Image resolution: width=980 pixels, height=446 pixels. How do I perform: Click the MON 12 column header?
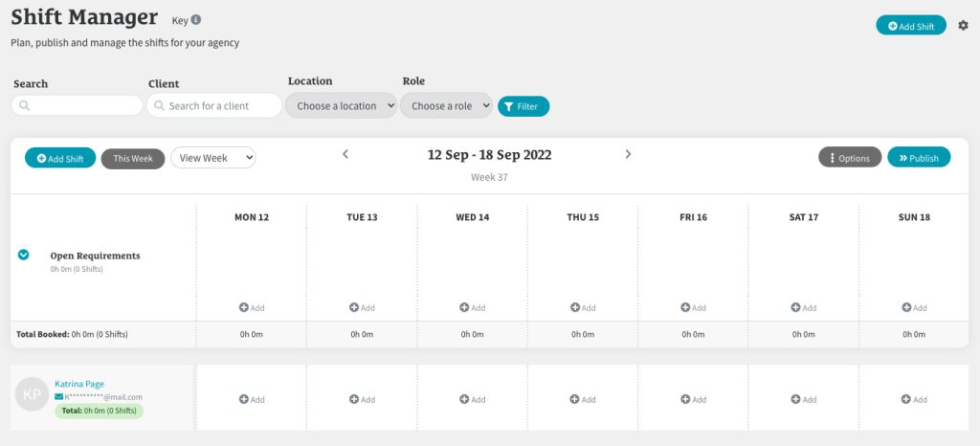click(x=252, y=217)
